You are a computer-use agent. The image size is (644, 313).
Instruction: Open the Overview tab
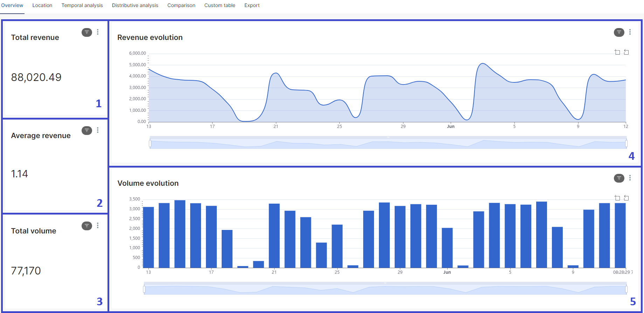click(12, 5)
